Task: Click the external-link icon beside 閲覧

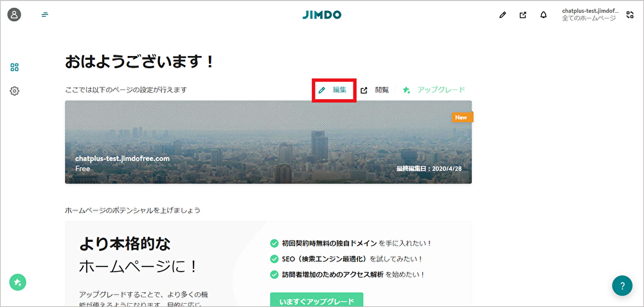Action: (364, 90)
